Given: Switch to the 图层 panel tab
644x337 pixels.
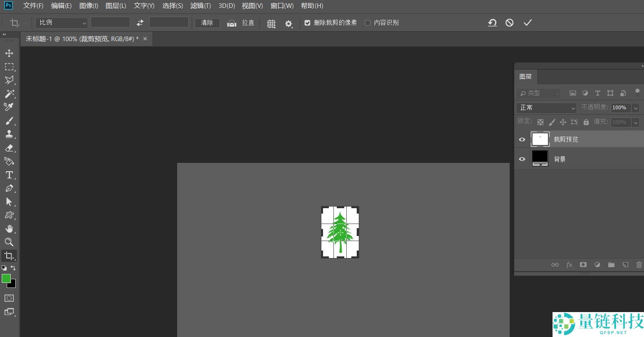Looking at the screenshot, I should [x=526, y=76].
